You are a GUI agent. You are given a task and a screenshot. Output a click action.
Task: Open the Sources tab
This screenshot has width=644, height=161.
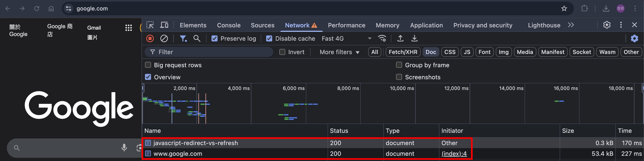[263, 25]
